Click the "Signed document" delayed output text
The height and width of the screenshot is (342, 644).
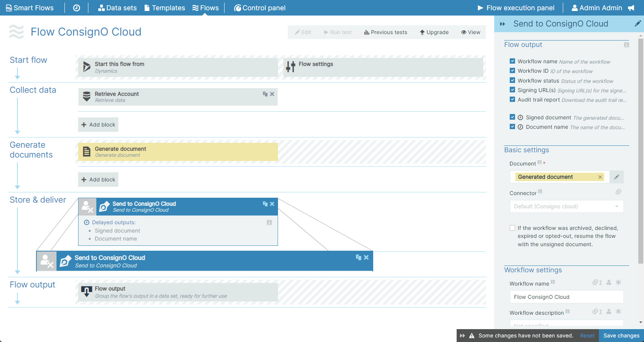(x=117, y=231)
